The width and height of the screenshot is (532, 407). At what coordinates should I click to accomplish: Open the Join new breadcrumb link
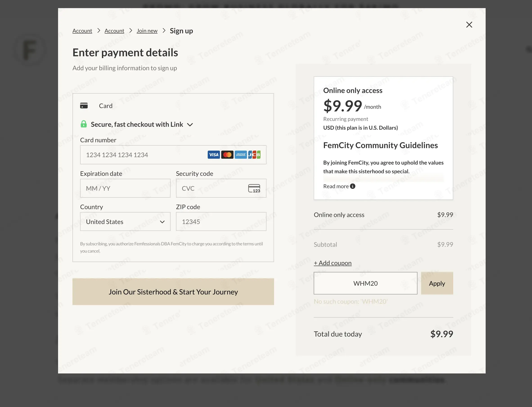coord(147,31)
